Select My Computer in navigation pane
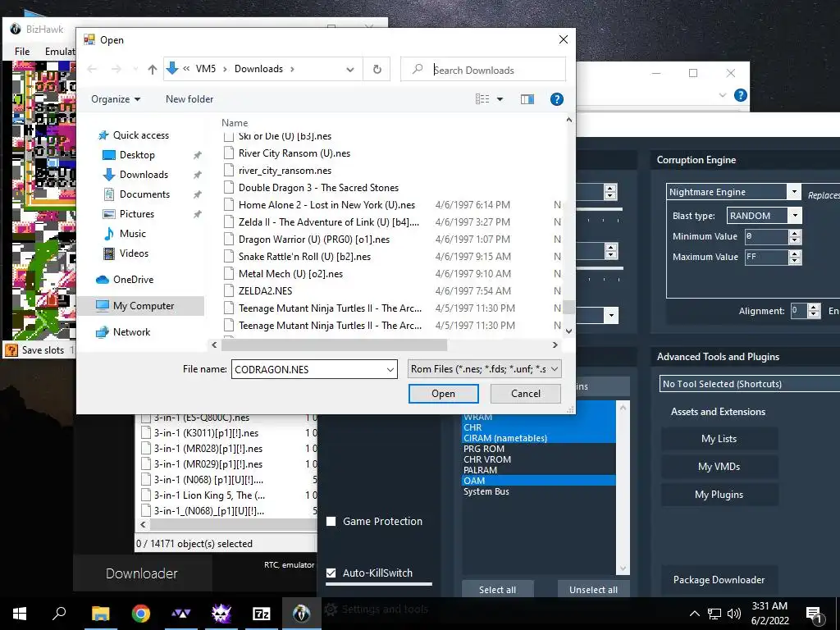The height and width of the screenshot is (630, 840). tap(144, 306)
